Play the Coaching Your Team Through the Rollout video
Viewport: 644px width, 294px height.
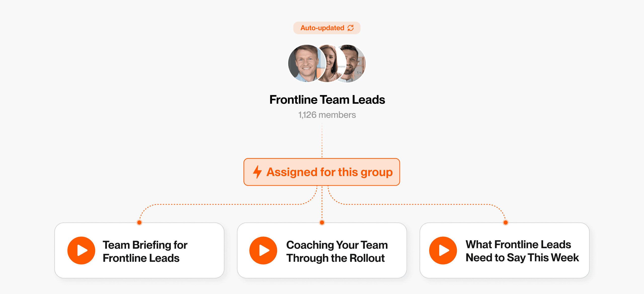pyautogui.click(x=263, y=250)
